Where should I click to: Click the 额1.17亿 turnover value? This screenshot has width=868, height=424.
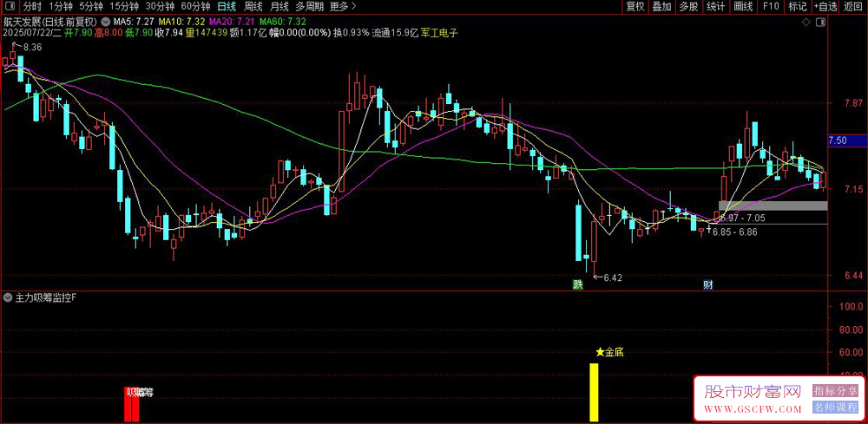point(249,33)
